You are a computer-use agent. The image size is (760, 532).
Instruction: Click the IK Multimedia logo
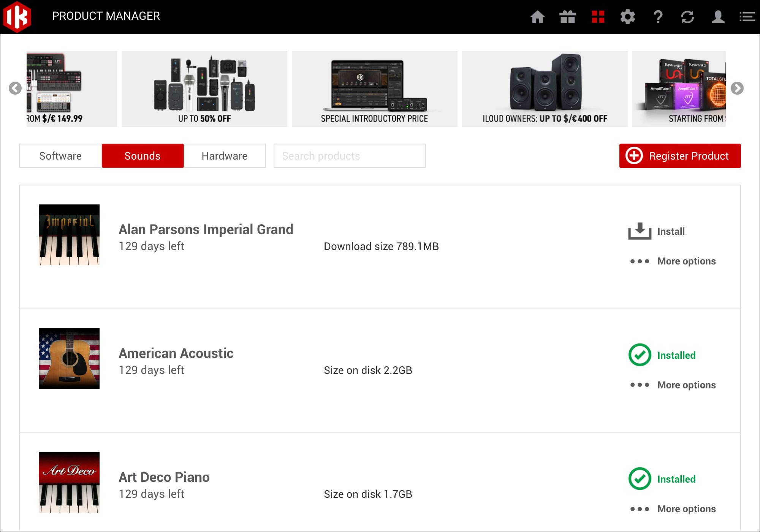(x=17, y=17)
